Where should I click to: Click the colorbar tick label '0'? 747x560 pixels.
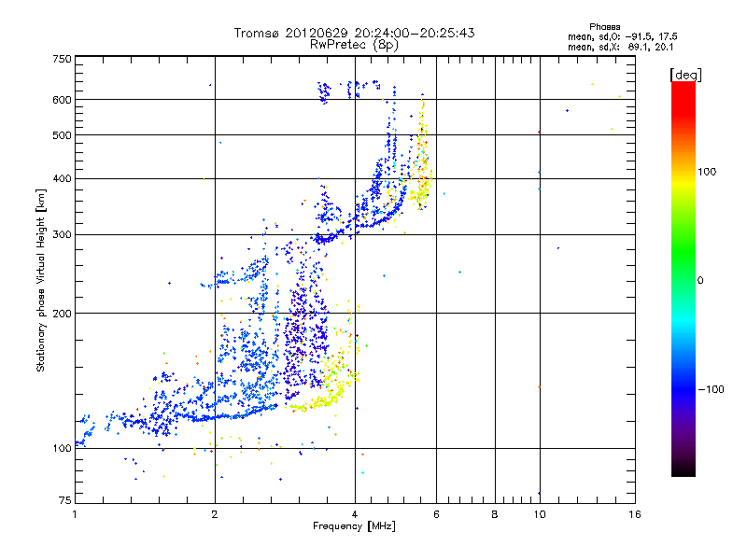point(700,281)
